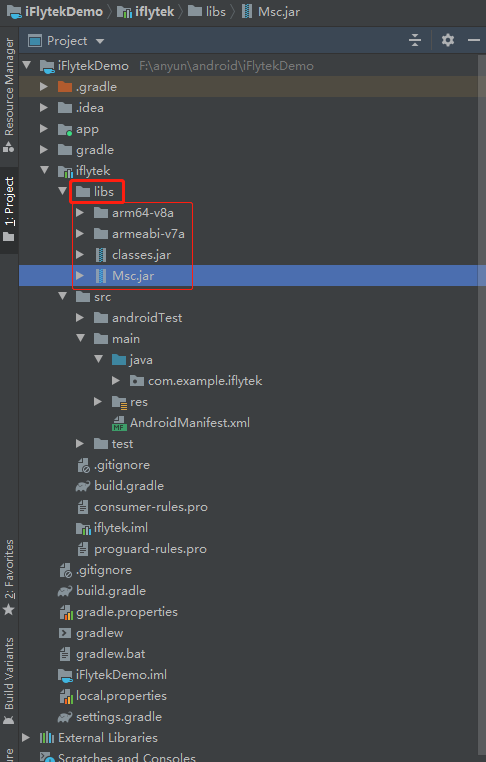Expand External Libraries node arrow
Viewport: 486px width, 762px height.
point(26,738)
